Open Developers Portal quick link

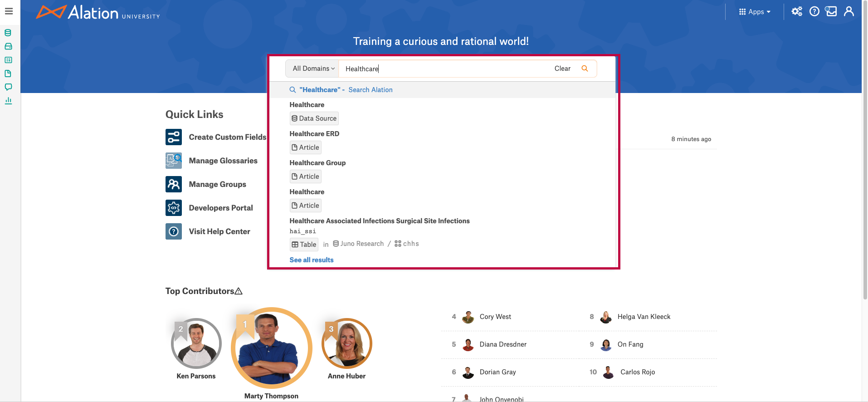[x=221, y=208]
